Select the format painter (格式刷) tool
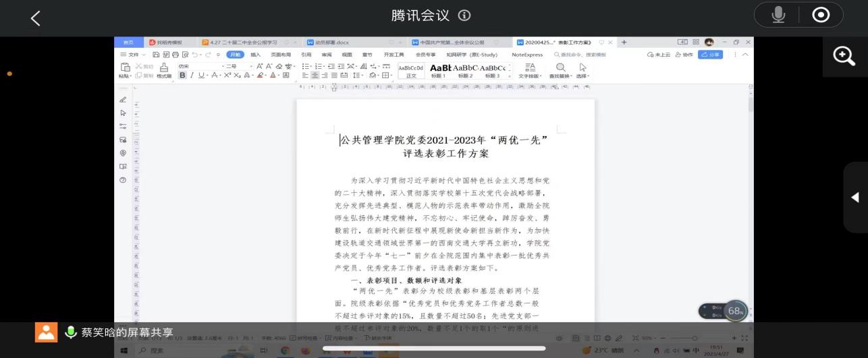 (164, 71)
